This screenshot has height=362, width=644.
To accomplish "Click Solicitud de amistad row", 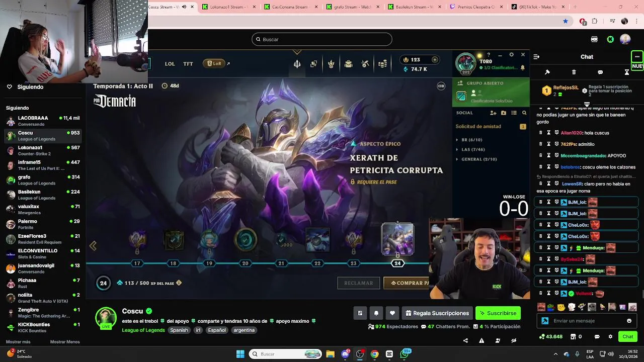I will (491, 127).
